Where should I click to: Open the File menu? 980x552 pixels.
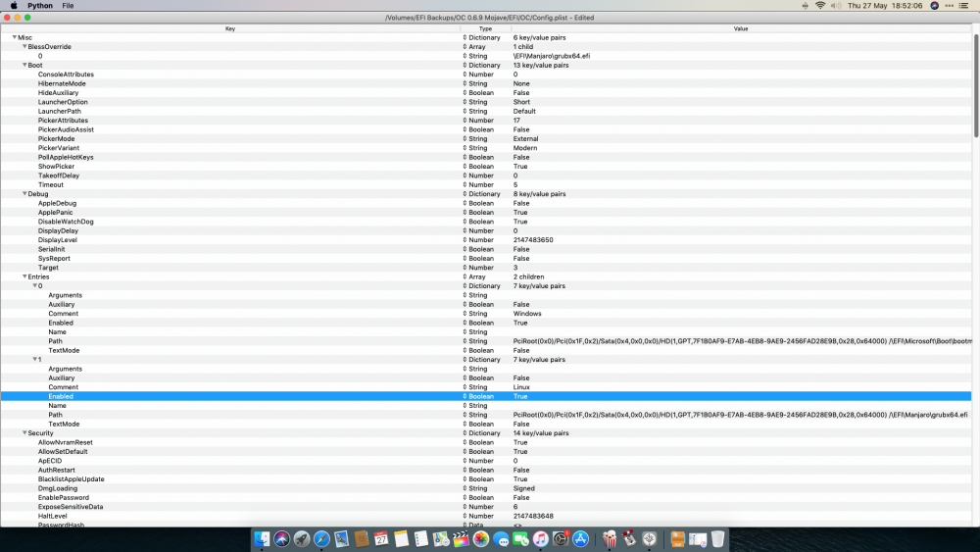pos(69,6)
